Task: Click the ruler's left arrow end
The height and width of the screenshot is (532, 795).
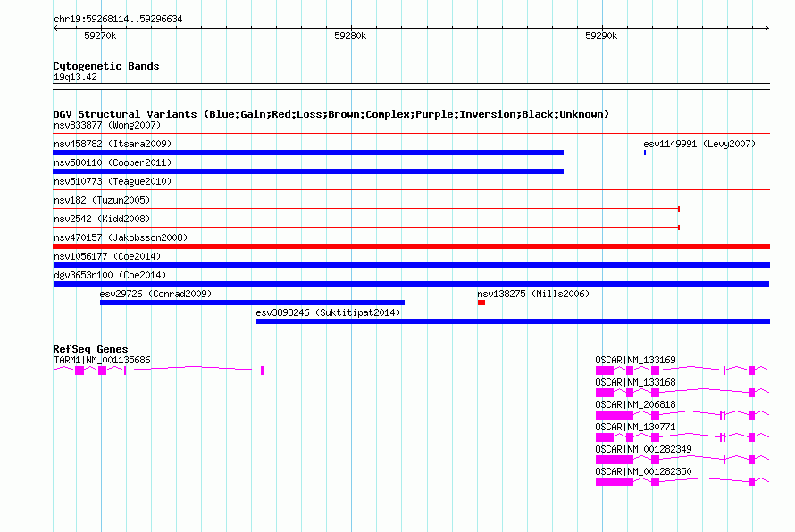Action: [55, 28]
